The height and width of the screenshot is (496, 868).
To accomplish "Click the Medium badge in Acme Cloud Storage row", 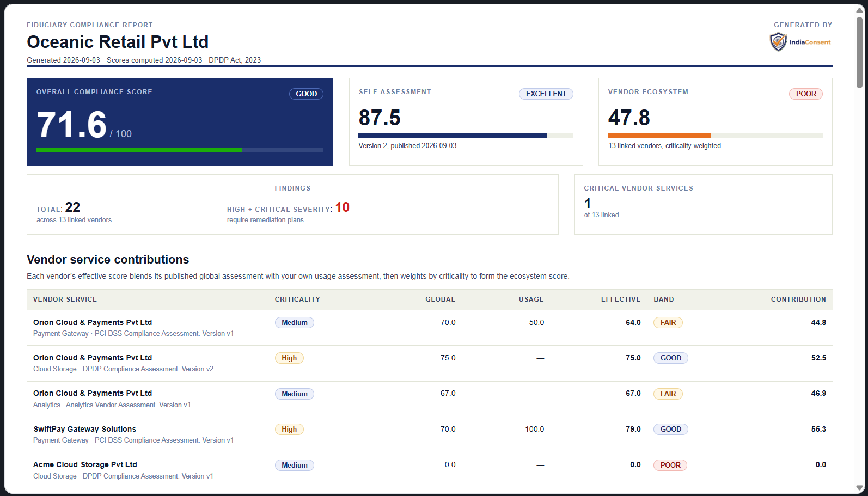I will [x=295, y=465].
